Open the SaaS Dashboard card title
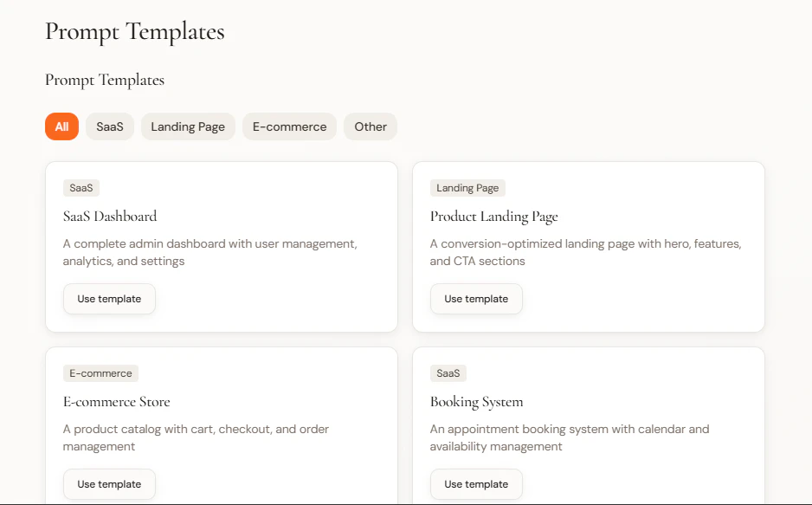Image resolution: width=812 pixels, height=505 pixels. point(109,216)
